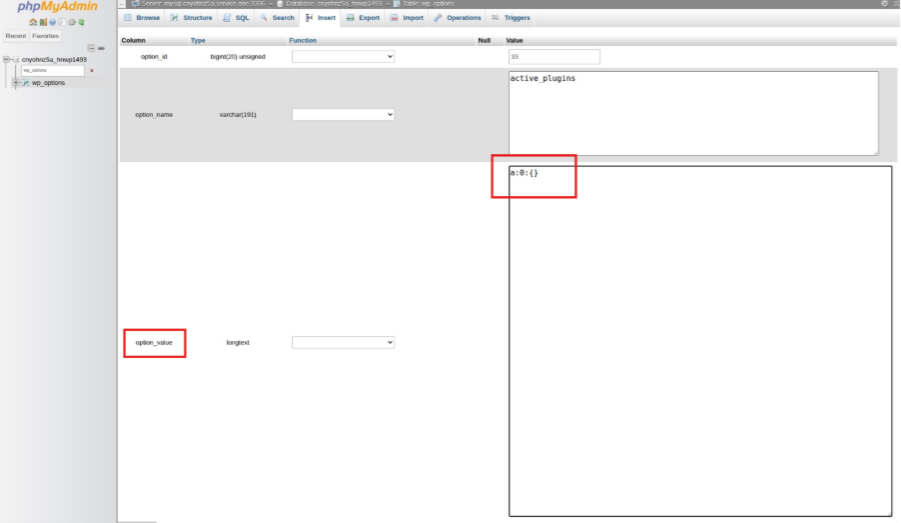Open the blue documentation help icon
Screen dimensions: 901x523
[x=52, y=22]
